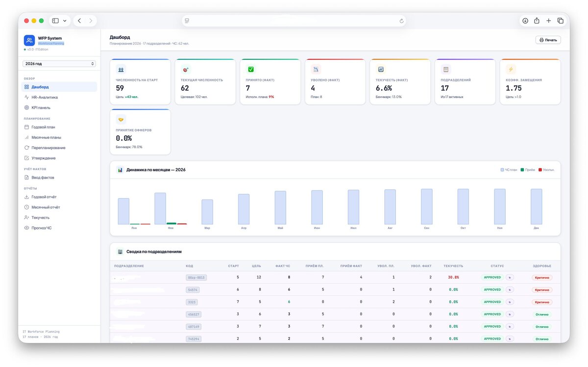Show tab overview icon
Viewport: 588px width, 367px height.
tap(561, 21)
